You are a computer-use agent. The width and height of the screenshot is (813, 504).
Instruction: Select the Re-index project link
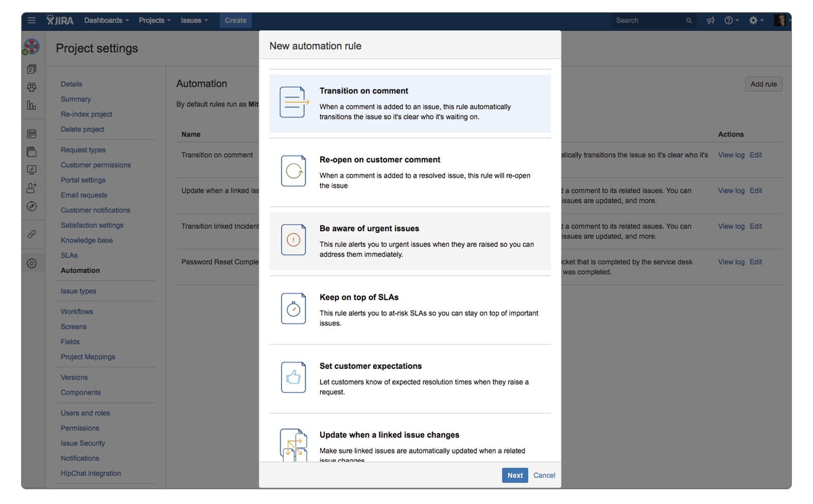click(x=86, y=114)
